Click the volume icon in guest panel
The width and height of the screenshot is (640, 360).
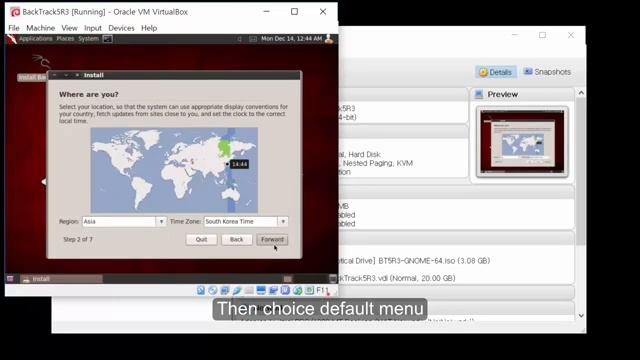240,39
